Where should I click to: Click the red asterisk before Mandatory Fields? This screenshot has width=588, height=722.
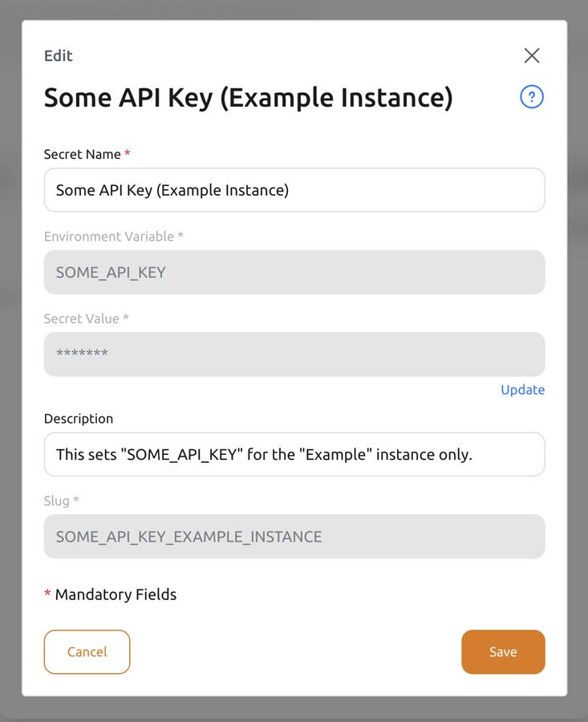pos(47,594)
